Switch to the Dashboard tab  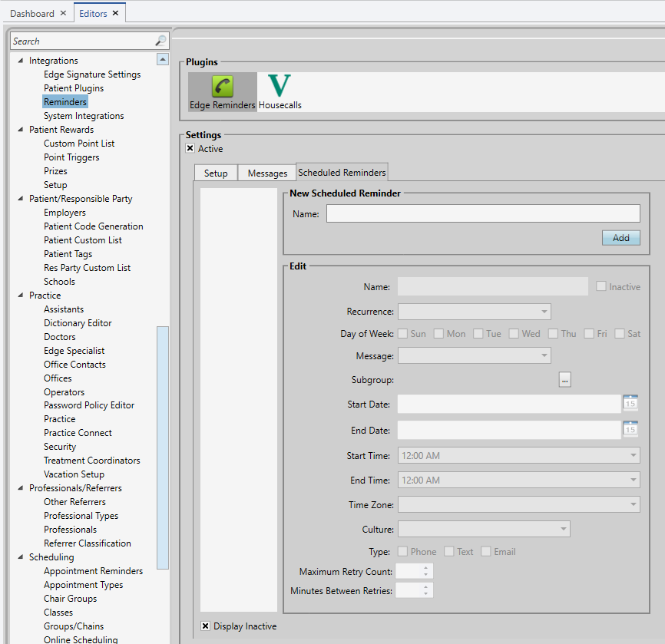[x=32, y=14]
